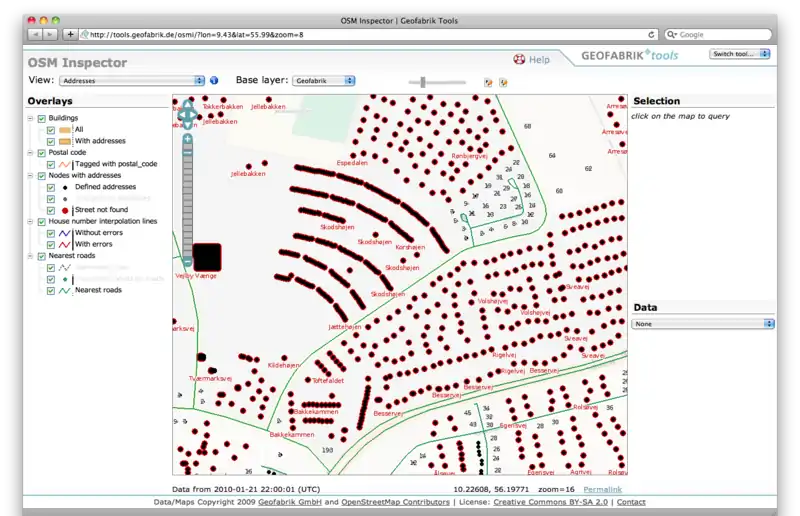The height and width of the screenshot is (516, 800).
Task: Click the map zoom out minus button
Action: point(186,261)
